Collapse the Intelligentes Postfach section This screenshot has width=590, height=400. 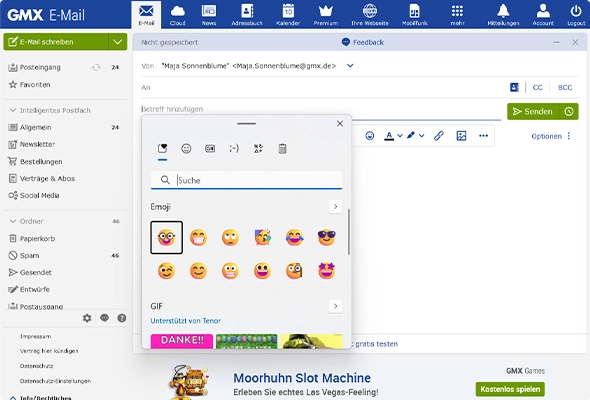[13, 110]
